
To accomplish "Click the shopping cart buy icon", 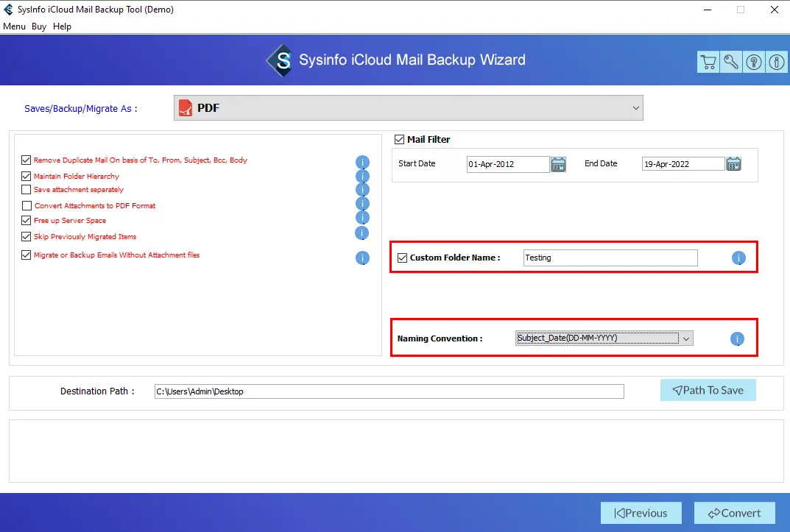I will click(708, 63).
